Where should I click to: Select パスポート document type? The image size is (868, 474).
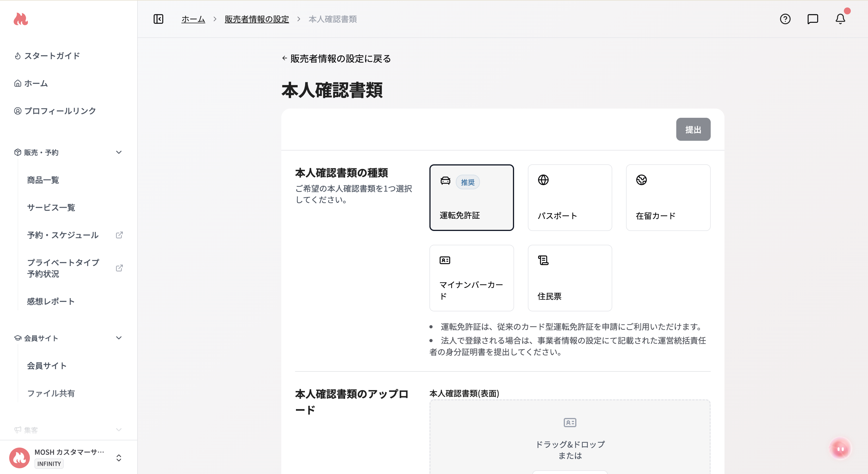pos(570,198)
